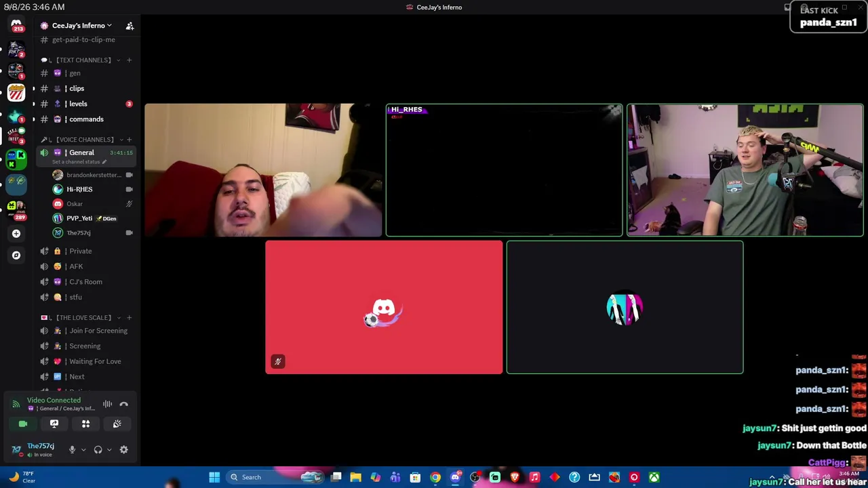Screen dimensions: 868x488
Task: Create channel in VOICE CHANNELS category
Action: click(129, 140)
